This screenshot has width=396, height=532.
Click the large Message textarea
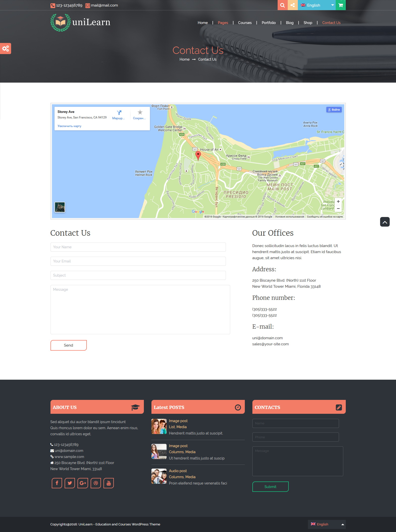[x=140, y=309]
